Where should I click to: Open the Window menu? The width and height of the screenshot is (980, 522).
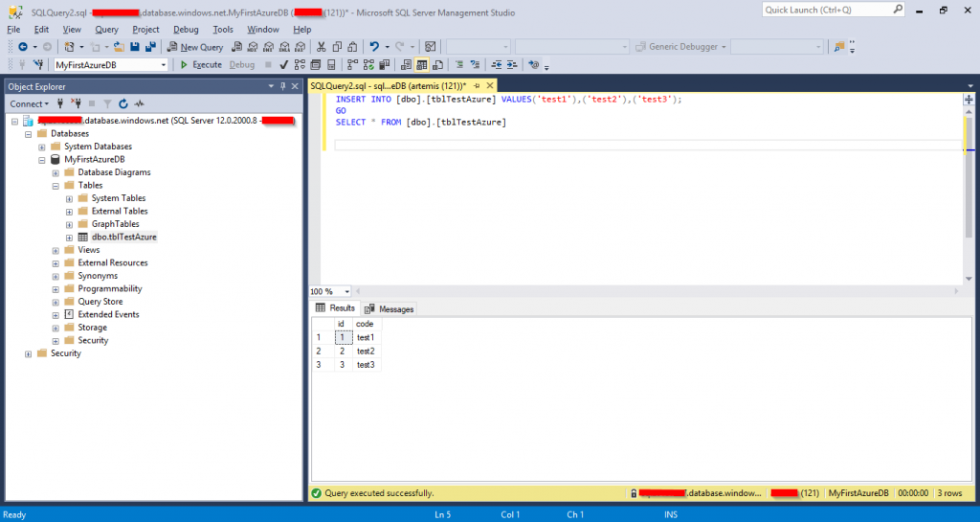[262, 30]
